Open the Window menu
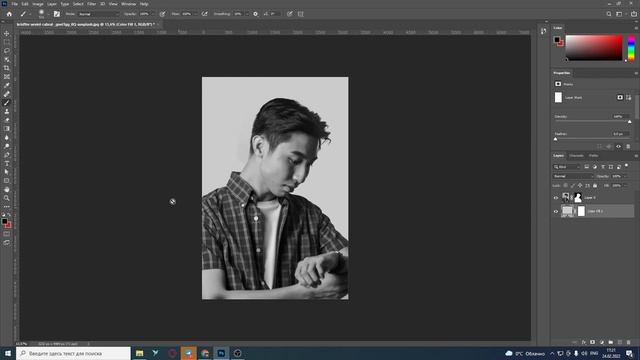This screenshot has width=640, height=360. (129, 4)
